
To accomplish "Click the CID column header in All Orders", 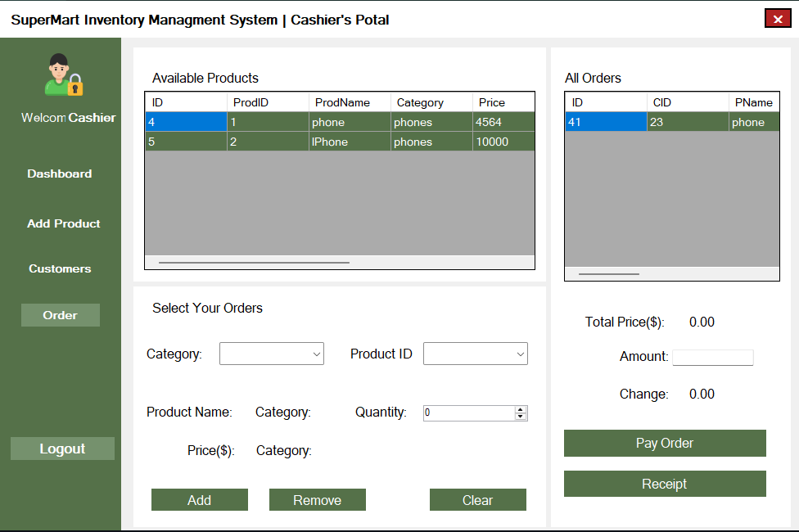I will [x=688, y=102].
